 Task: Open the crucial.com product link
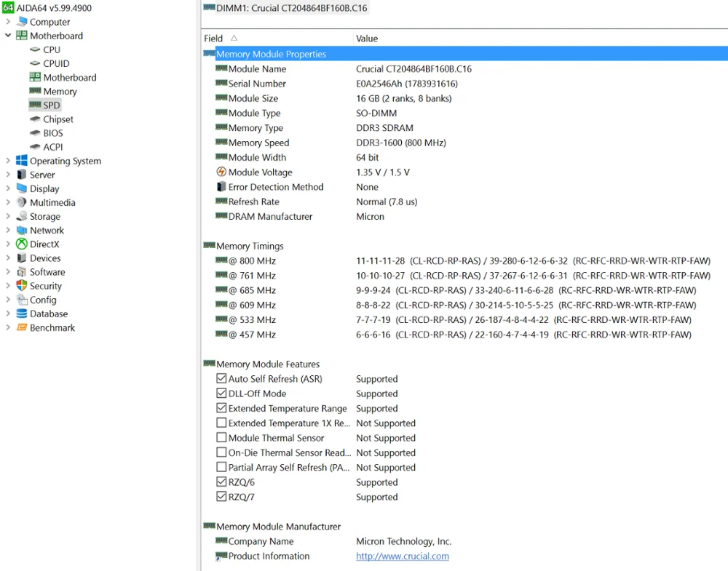click(x=402, y=556)
